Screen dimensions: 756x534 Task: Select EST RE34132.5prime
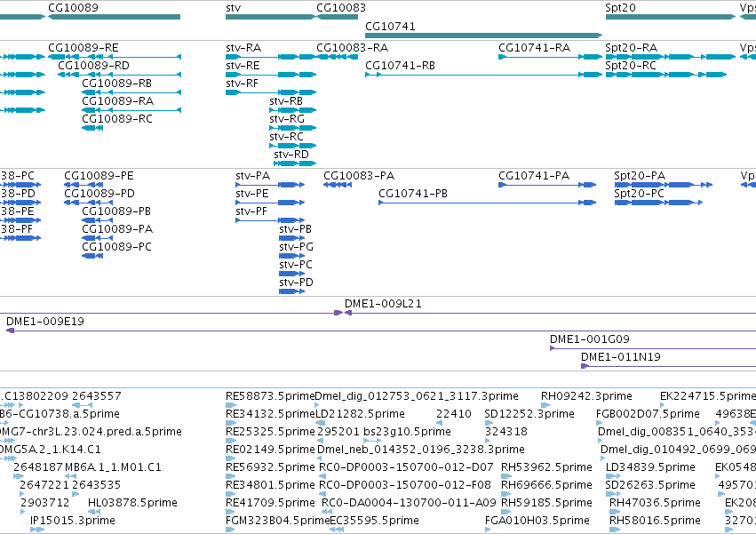pyautogui.click(x=230, y=423)
